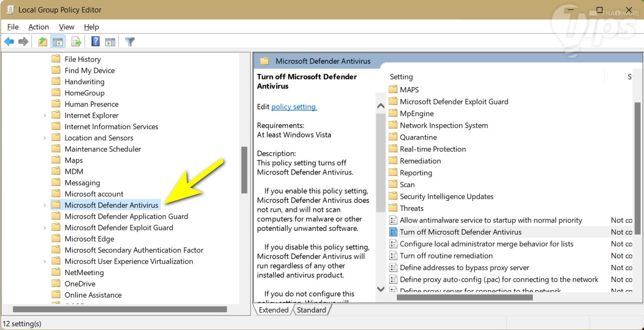Open the Reporting folder
Screen dimensions: 644x330
tap(416, 173)
